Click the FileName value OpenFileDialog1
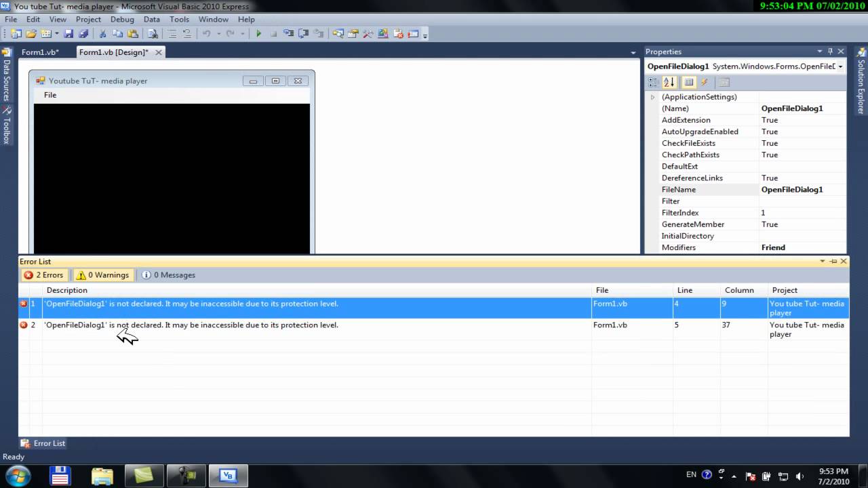The height and width of the screenshot is (488, 868). [792, 190]
